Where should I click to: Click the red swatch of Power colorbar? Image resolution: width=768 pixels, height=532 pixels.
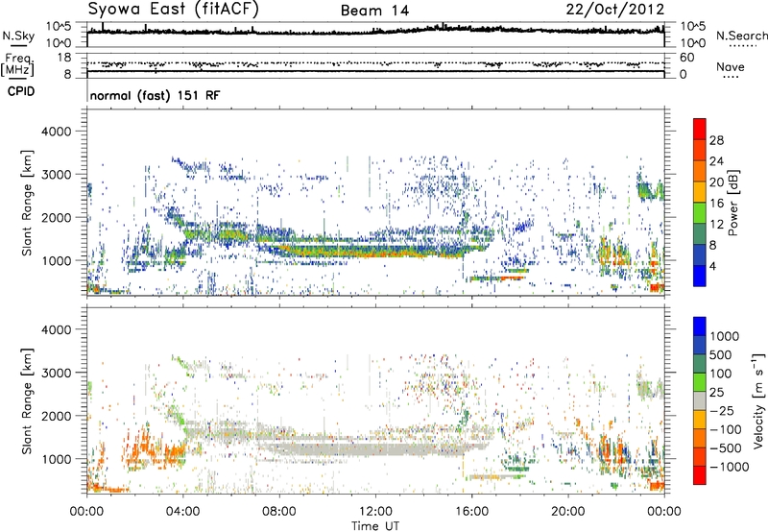click(x=700, y=129)
